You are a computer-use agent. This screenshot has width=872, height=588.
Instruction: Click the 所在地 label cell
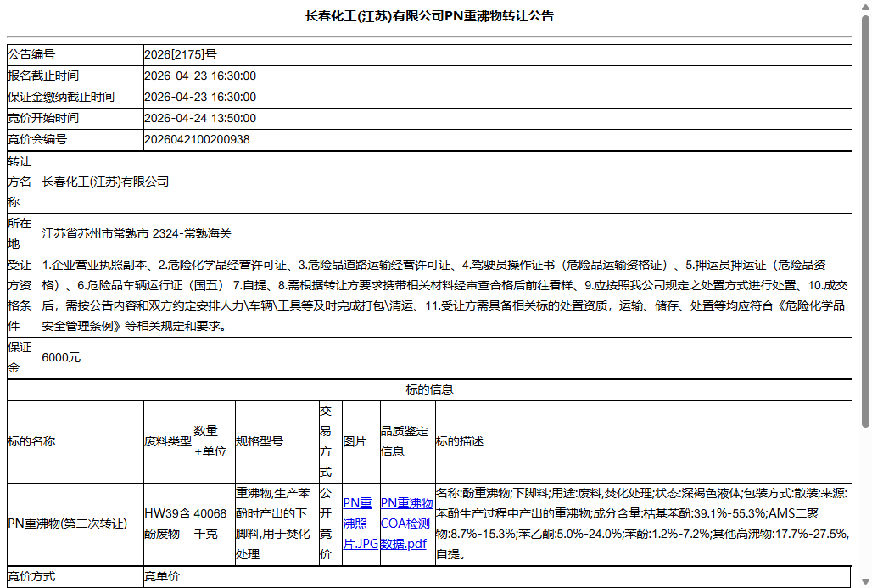[25, 234]
